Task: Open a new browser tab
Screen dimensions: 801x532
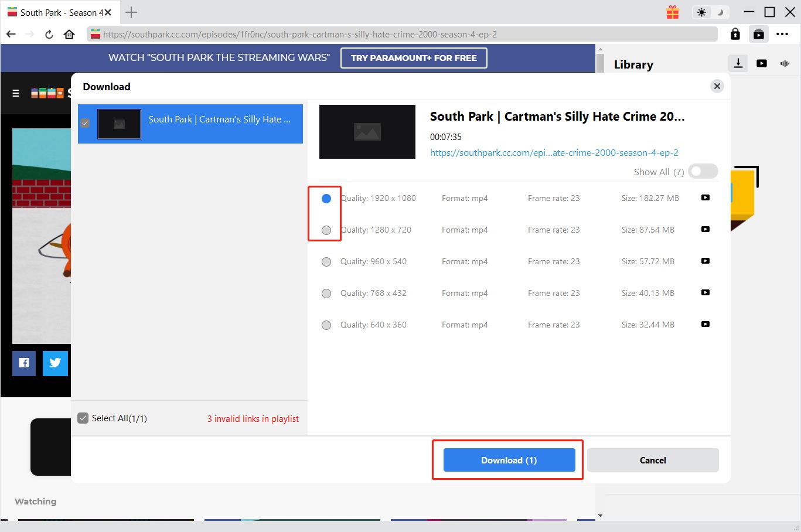Action: click(131, 12)
